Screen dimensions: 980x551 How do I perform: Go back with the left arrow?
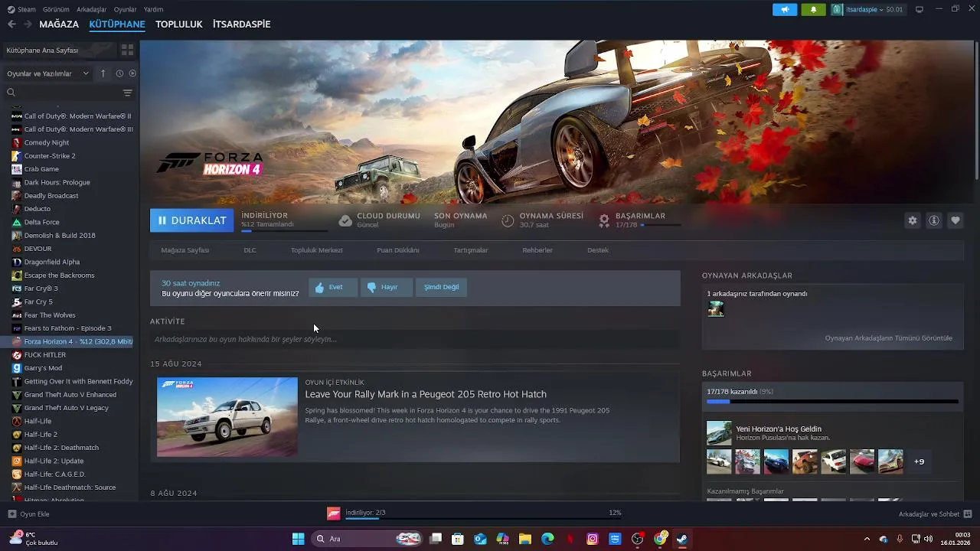tap(11, 24)
